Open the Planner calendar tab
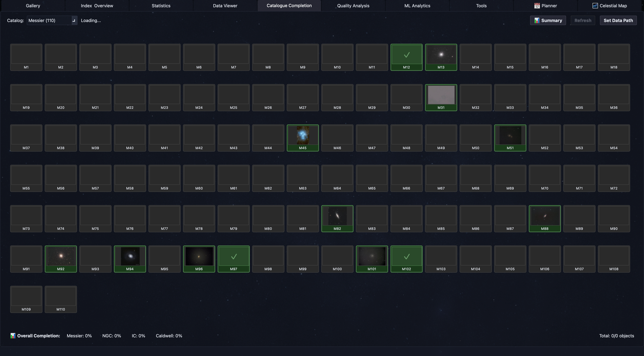 (545, 5)
